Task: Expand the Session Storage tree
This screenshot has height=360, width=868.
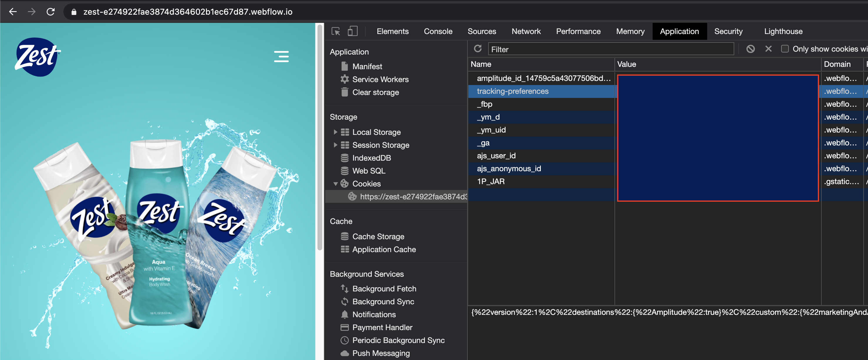Action: pos(335,145)
